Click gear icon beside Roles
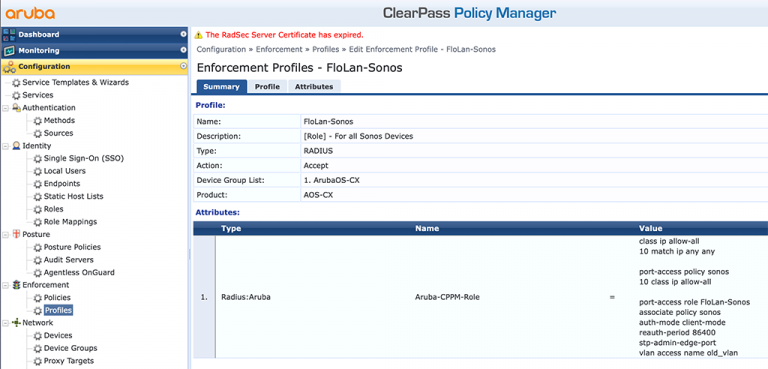Image resolution: width=768 pixels, height=369 pixels. pos(38,210)
